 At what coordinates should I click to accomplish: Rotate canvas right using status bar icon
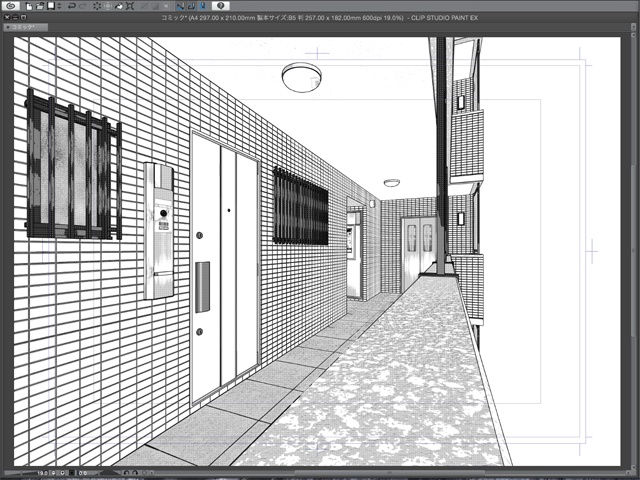pos(135,473)
